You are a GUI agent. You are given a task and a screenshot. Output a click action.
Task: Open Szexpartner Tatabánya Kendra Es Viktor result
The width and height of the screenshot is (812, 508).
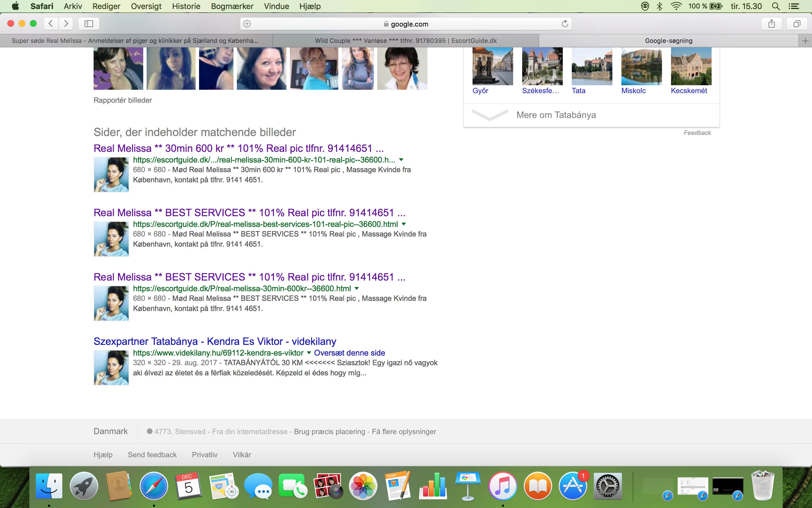coord(215,341)
